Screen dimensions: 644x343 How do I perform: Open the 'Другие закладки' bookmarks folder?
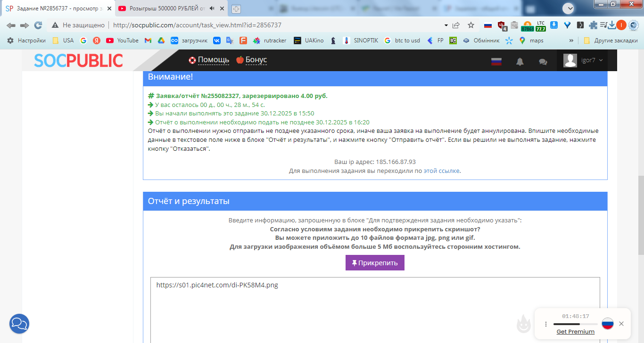point(611,41)
